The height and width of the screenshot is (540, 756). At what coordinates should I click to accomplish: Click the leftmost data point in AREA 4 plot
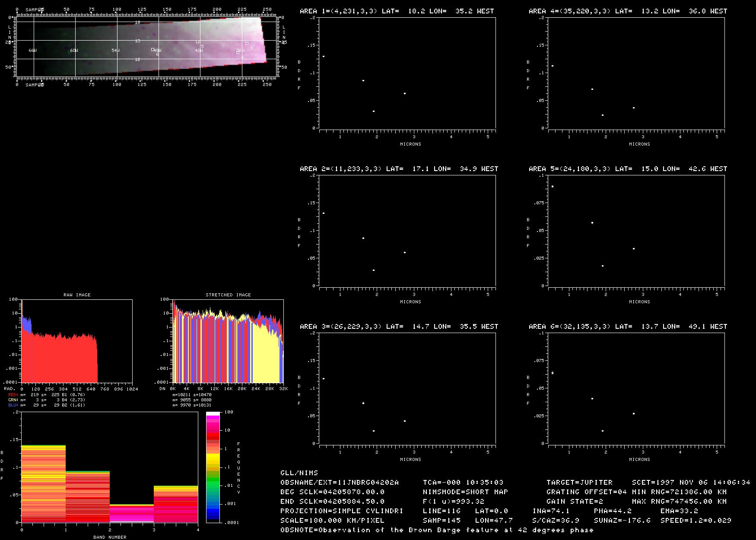(x=553, y=66)
